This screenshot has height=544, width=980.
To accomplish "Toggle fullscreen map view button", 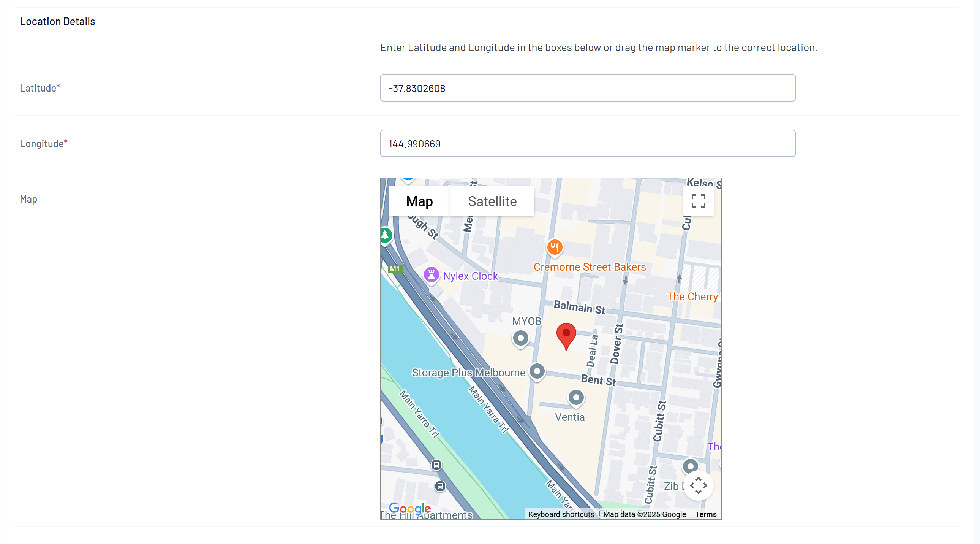I will tap(698, 201).
